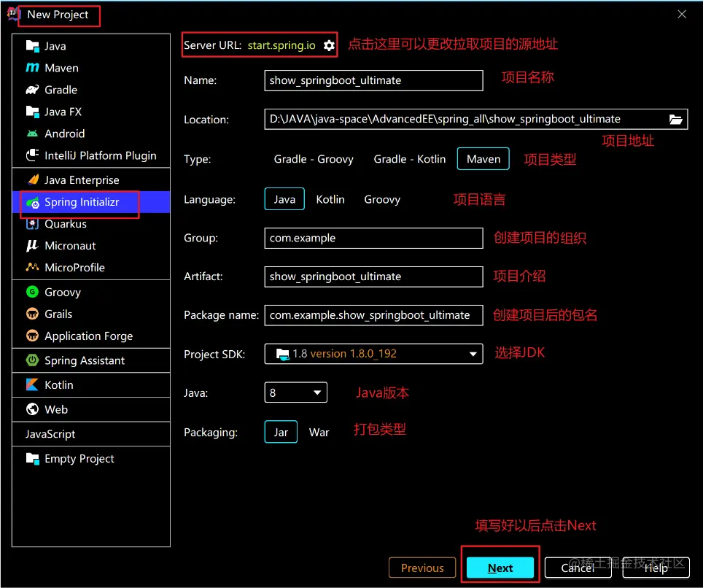Click the Android robot icon
This screenshot has width=703, height=588.
pyautogui.click(x=32, y=134)
